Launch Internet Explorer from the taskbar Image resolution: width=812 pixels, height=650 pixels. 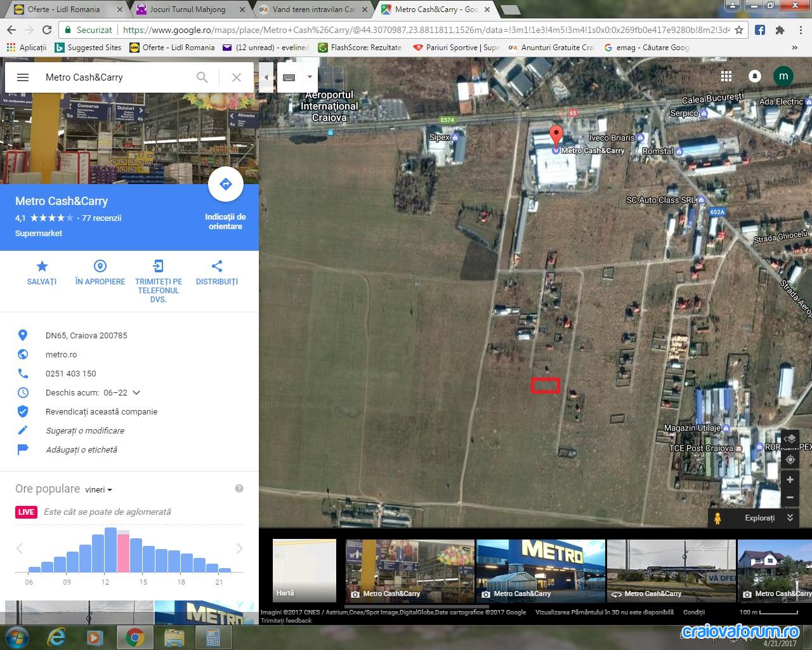56,637
